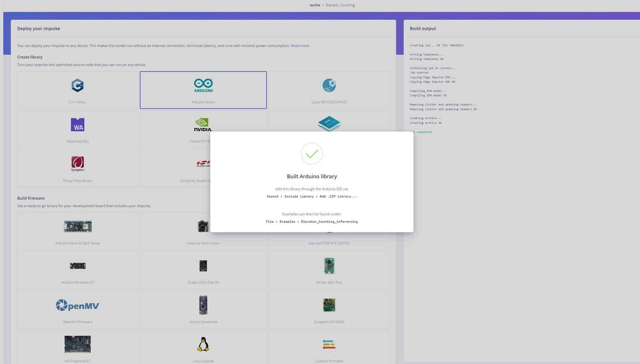Click the Build firmware heading
Viewport: 640px width, 364px height.
[x=31, y=198]
